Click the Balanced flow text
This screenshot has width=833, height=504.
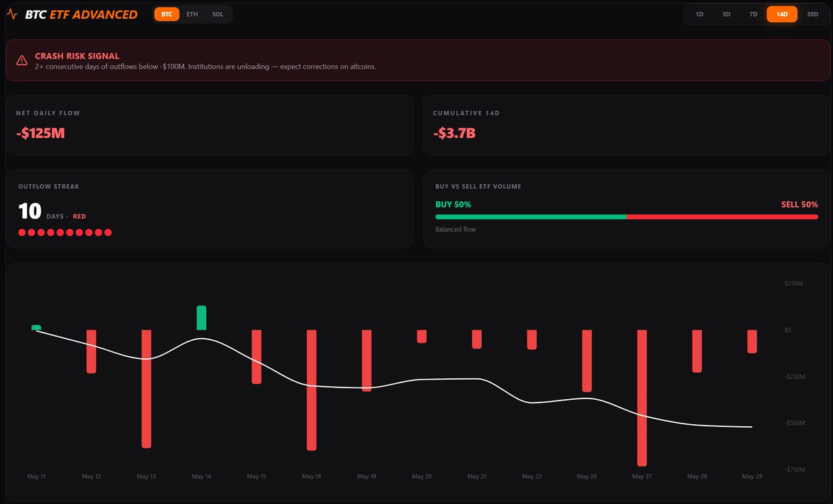point(455,229)
